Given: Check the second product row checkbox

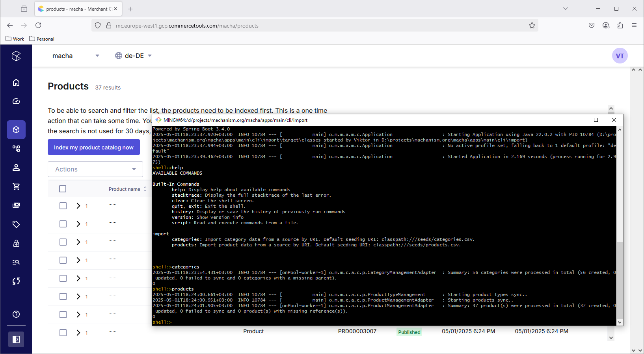Looking at the screenshot, I should pyautogui.click(x=63, y=224).
